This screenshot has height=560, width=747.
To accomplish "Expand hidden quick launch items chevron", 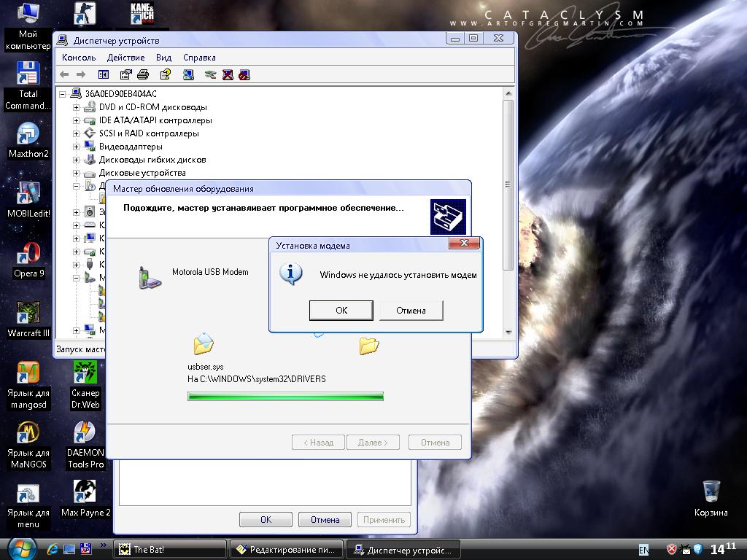I will click(x=104, y=545).
